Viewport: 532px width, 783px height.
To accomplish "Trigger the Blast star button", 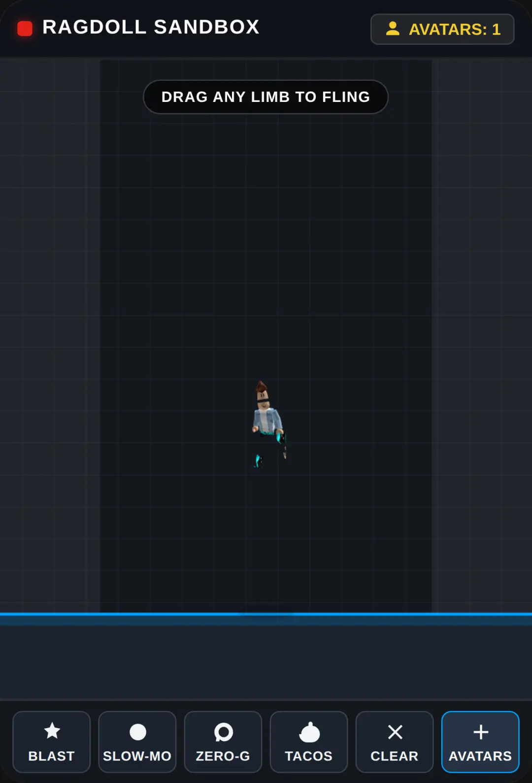I will click(52, 742).
